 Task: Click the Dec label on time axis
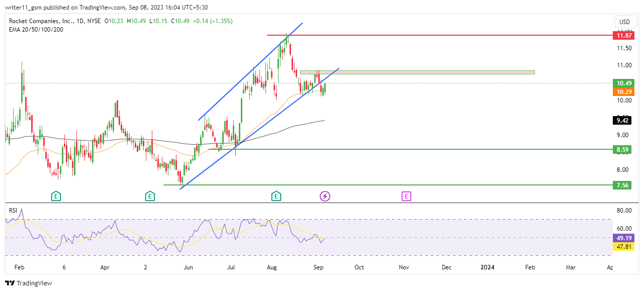click(x=446, y=268)
